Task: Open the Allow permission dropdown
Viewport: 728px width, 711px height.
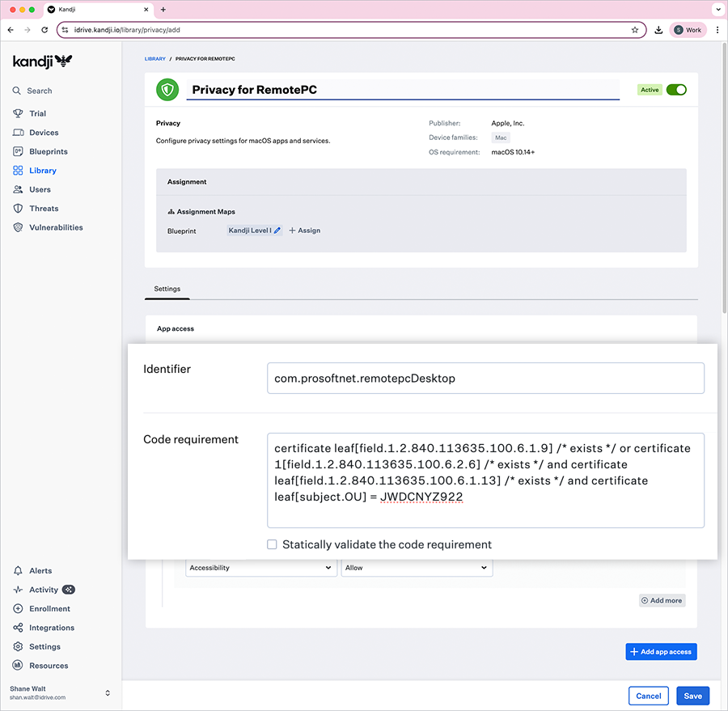Action: tap(417, 568)
